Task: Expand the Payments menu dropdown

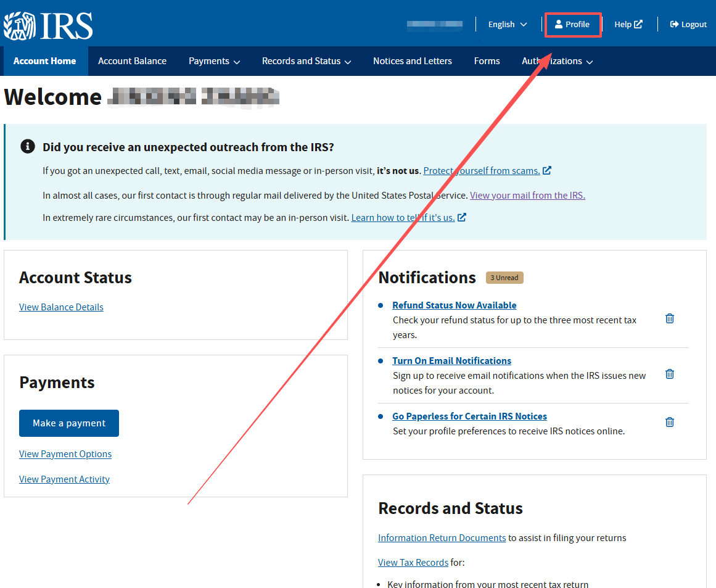Action: pyautogui.click(x=214, y=61)
